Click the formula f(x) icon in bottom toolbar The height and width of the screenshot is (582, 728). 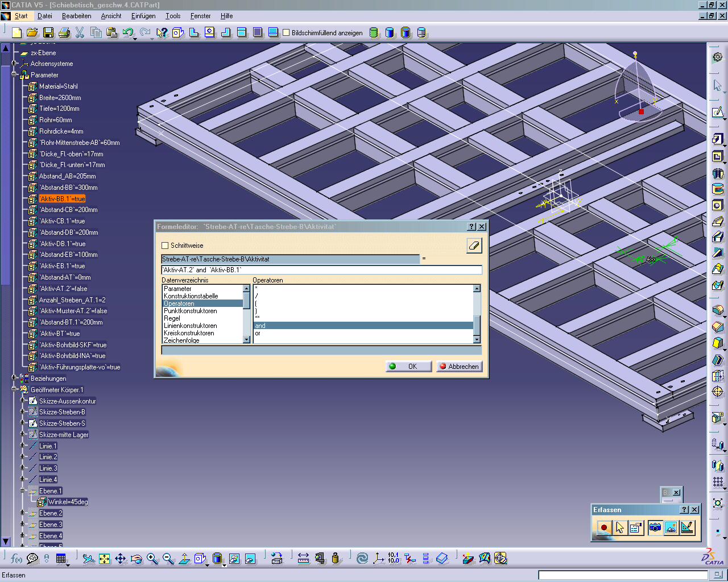16,559
